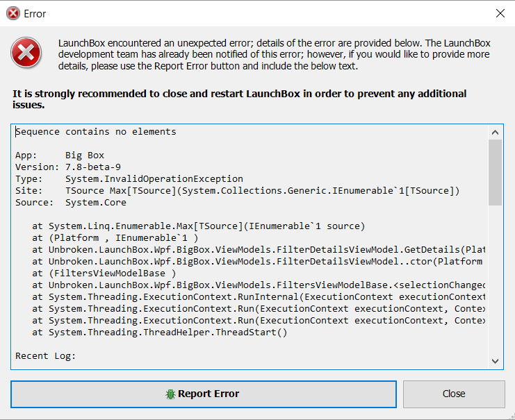Screen dimensions: 515x420
Task: Click the System.InvalidOperationException type line
Action: click(x=129, y=179)
